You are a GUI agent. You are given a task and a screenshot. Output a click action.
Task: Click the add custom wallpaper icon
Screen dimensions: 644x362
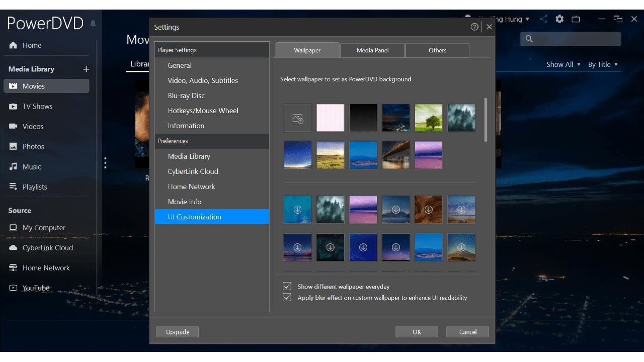point(298,118)
